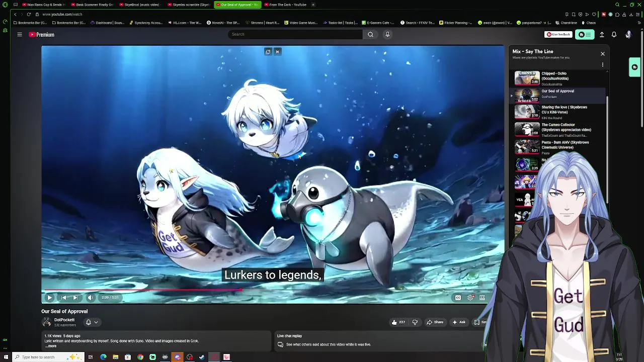Focus the YouTube search field
The image size is (644, 362).
[295, 34]
